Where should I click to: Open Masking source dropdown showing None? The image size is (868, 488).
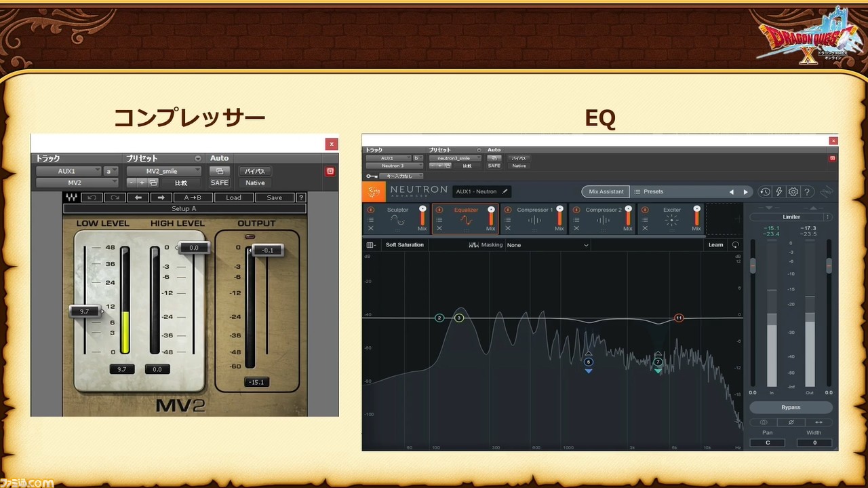(x=547, y=245)
